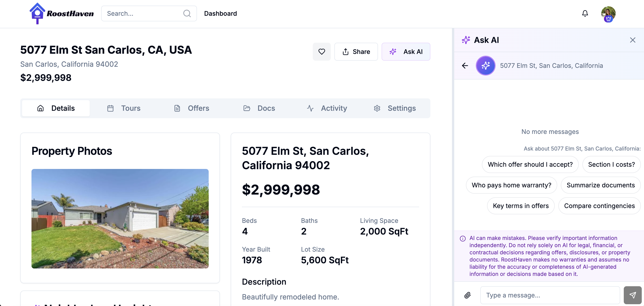Select the Docs tab
This screenshot has height=306, width=644.
point(259,108)
